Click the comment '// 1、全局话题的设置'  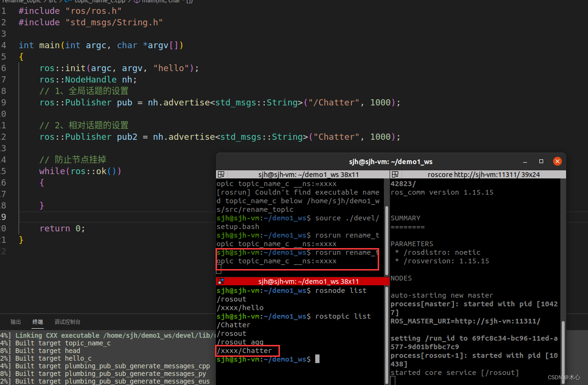tap(84, 91)
